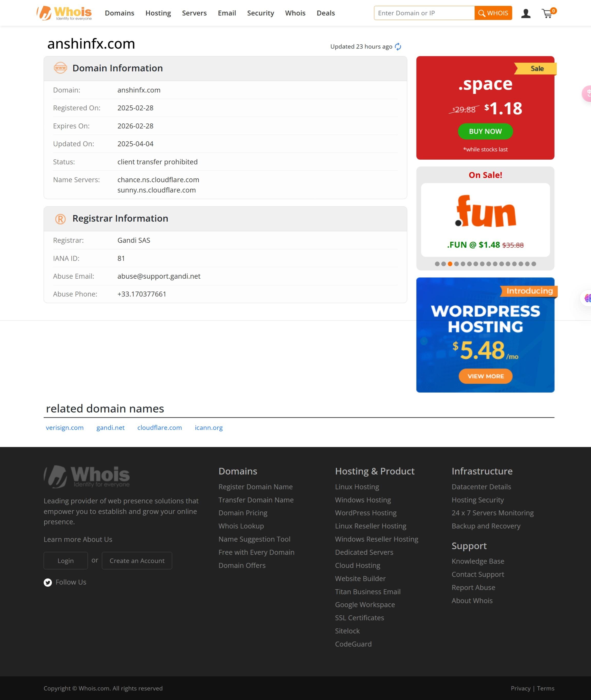Open Cloud Hosting link
591x700 pixels.
pos(357,565)
